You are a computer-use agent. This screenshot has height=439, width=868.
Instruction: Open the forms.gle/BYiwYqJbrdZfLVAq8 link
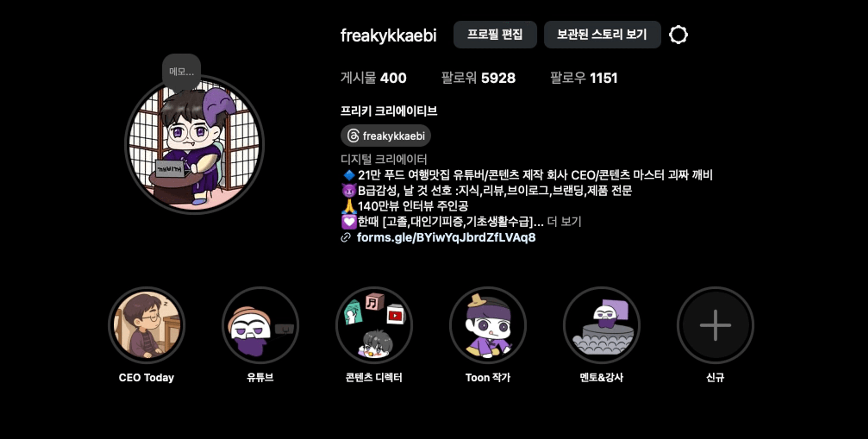coord(446,238)
